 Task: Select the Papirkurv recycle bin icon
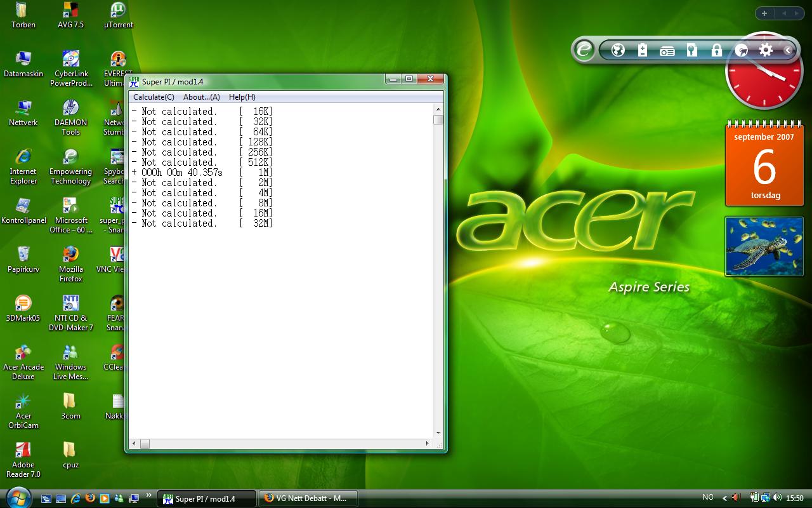tap(23, 260)
